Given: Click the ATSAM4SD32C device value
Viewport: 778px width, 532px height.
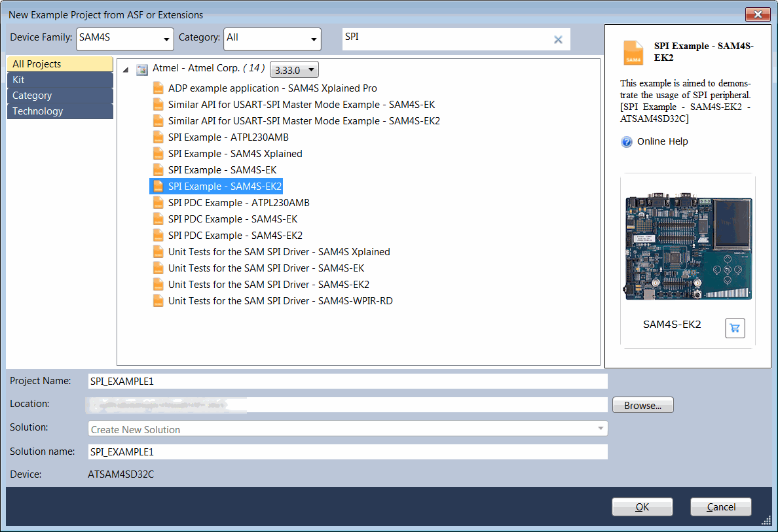Looking at the screenshot, I should 121,474.
